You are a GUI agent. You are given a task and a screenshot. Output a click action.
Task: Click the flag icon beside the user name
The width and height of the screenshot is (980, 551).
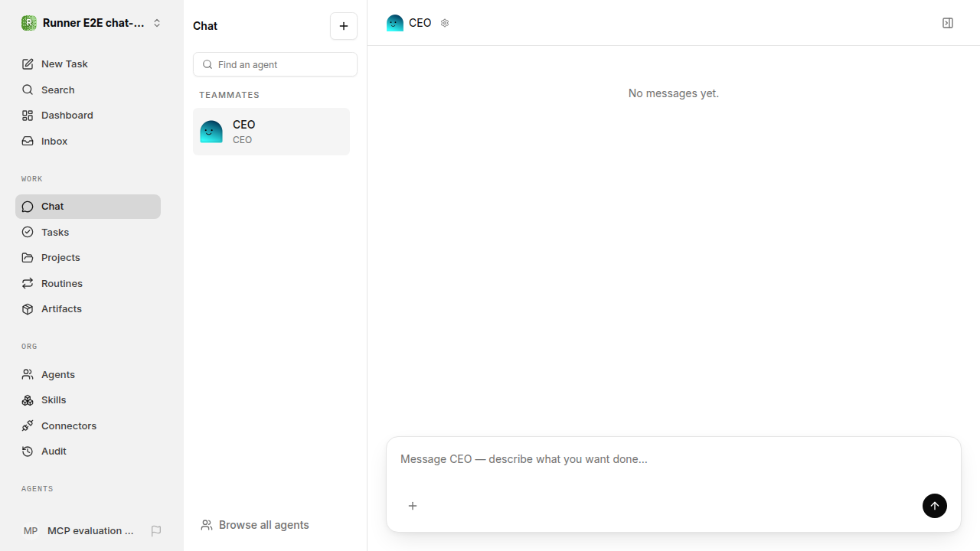pos(156,531)
